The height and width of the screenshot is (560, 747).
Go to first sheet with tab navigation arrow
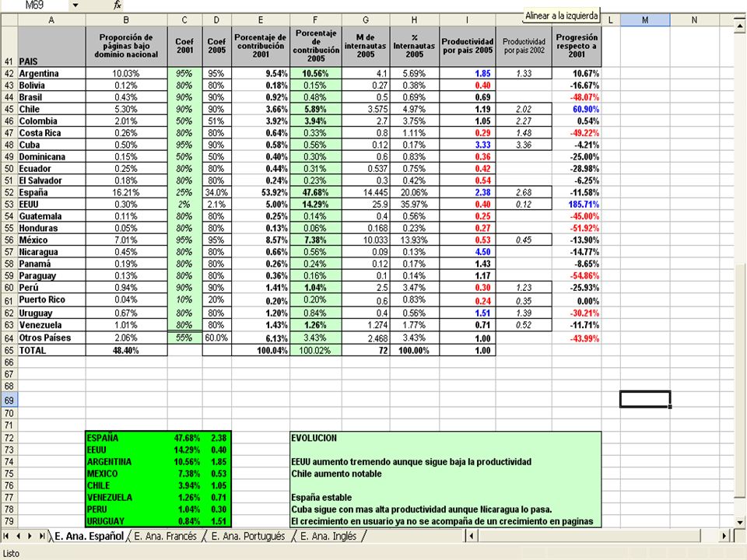tap(6, 536)
